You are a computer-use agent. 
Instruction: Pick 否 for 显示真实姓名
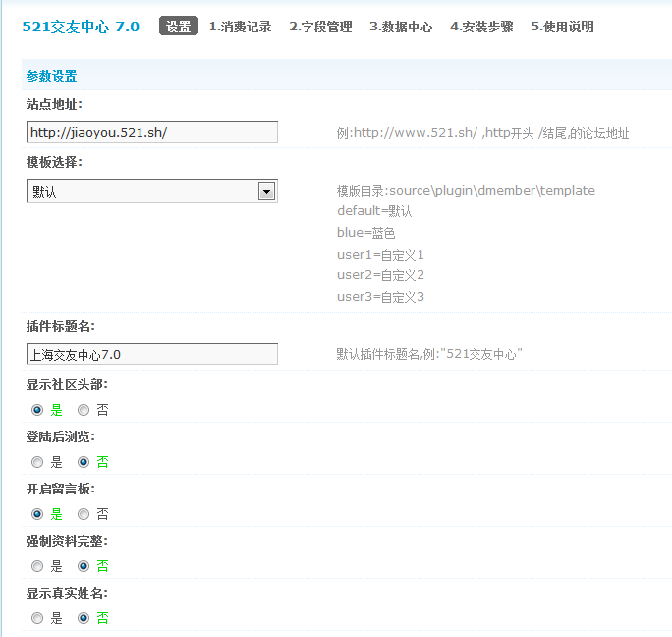click(x=84, y=618)
